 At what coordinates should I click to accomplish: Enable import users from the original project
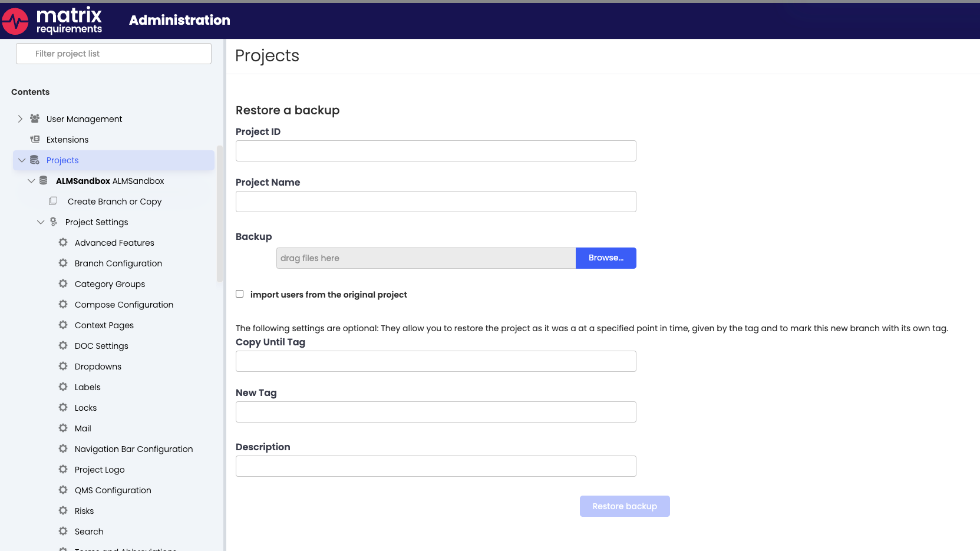[239, 293]
